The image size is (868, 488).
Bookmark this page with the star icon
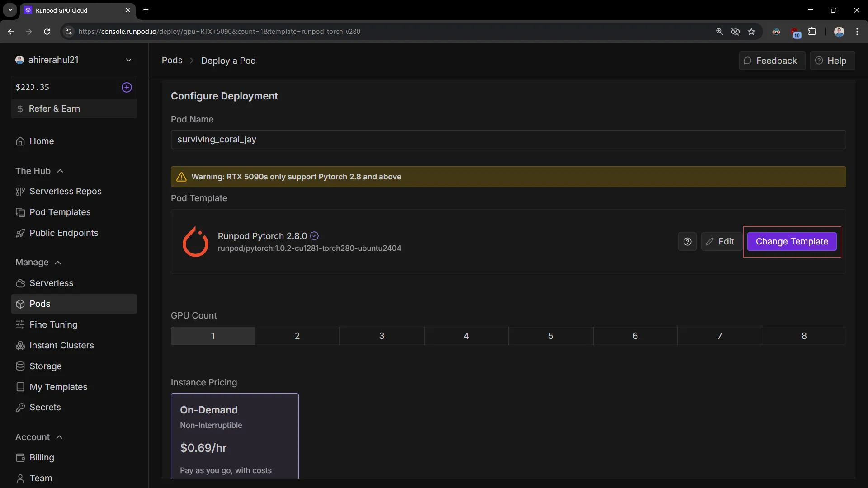pyautogui.click(x=751, y=32)
